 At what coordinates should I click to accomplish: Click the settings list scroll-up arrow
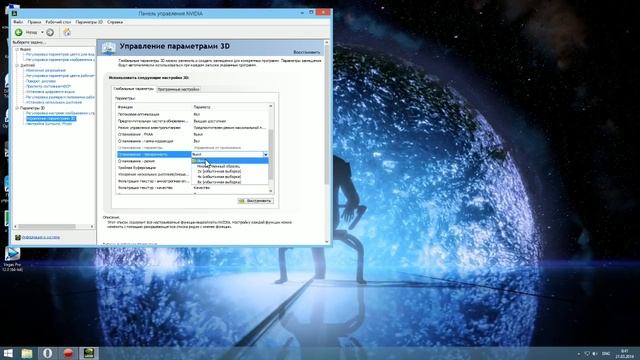271,106
